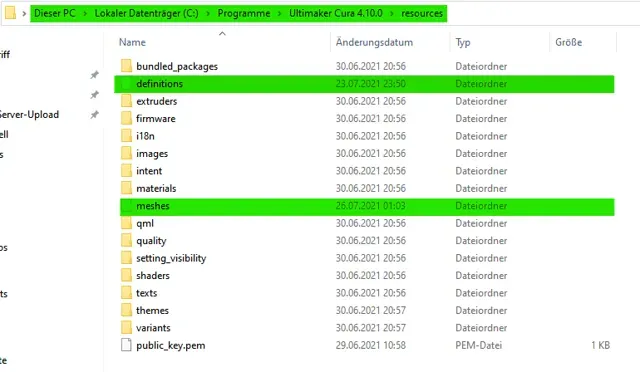
Task: Select the highlighted meshes folder row
Action: click(367, 206)
